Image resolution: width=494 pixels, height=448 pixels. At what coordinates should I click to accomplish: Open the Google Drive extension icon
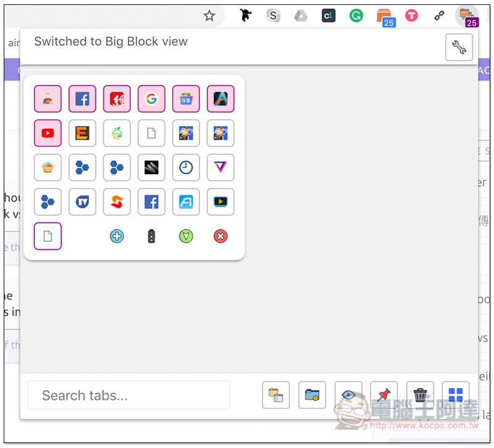coord(301,15)
